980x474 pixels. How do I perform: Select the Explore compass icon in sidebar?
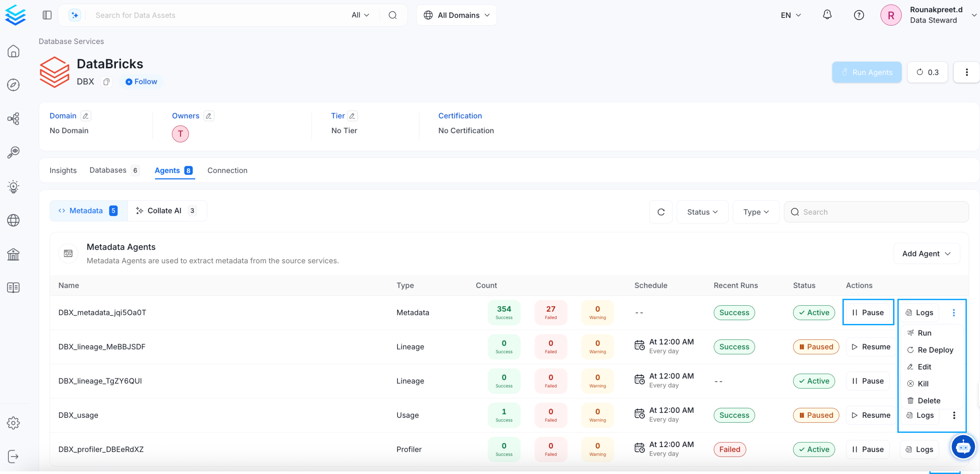pos(13,85)
